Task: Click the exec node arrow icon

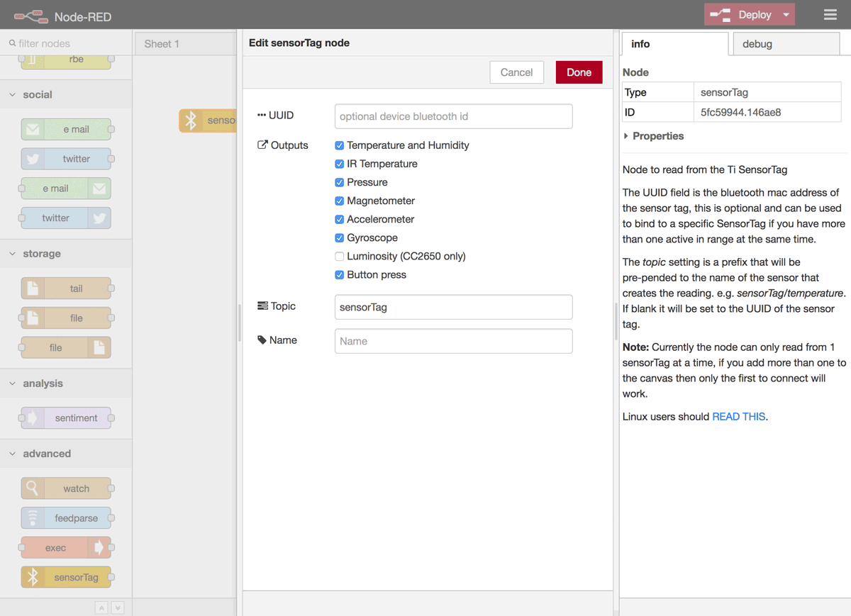Action: tap(99, 548)
